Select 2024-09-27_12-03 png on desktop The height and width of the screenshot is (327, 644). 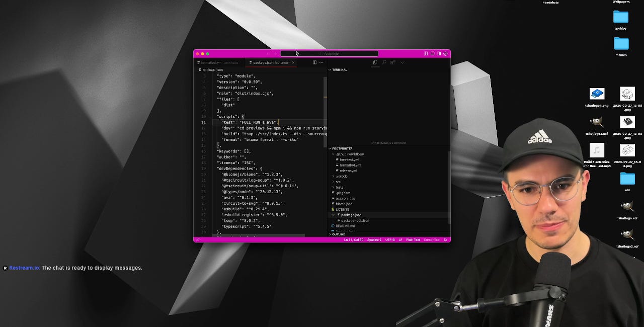[627, 127]
